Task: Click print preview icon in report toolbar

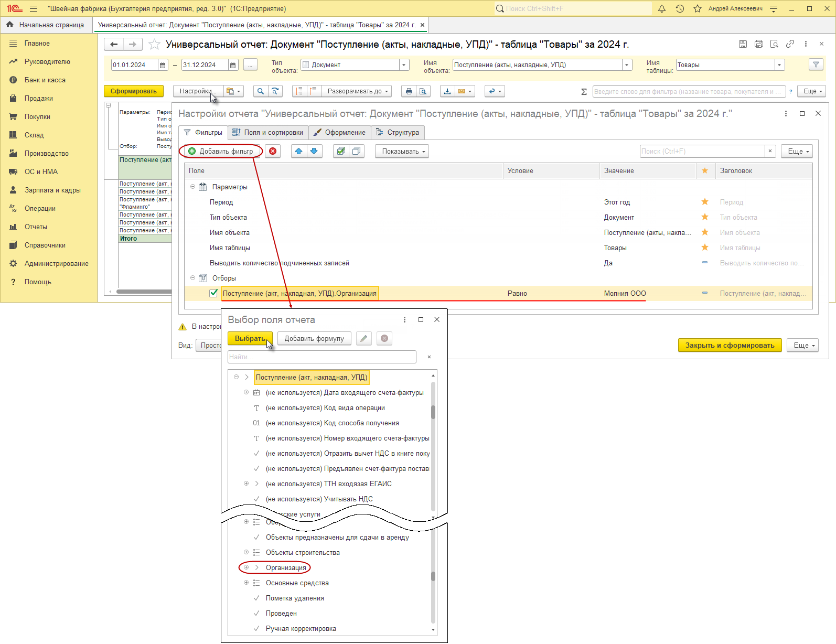Action: coord(423,91)
